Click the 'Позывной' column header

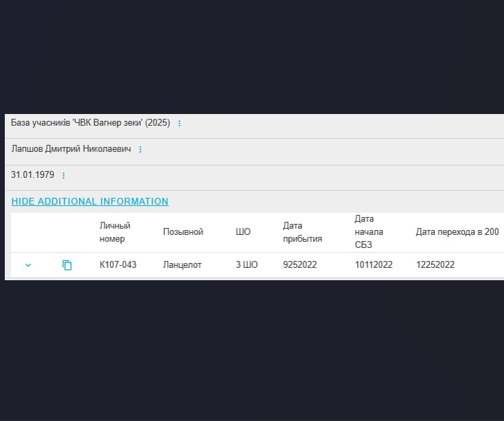tap(183, 232)
